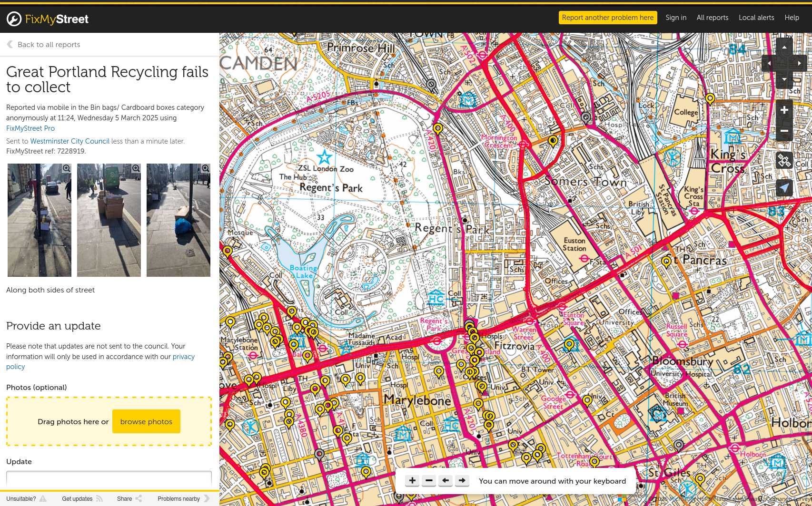Pan map up with arrow control
The width and height of the screenshot is (812, 506).
[784, 47]
